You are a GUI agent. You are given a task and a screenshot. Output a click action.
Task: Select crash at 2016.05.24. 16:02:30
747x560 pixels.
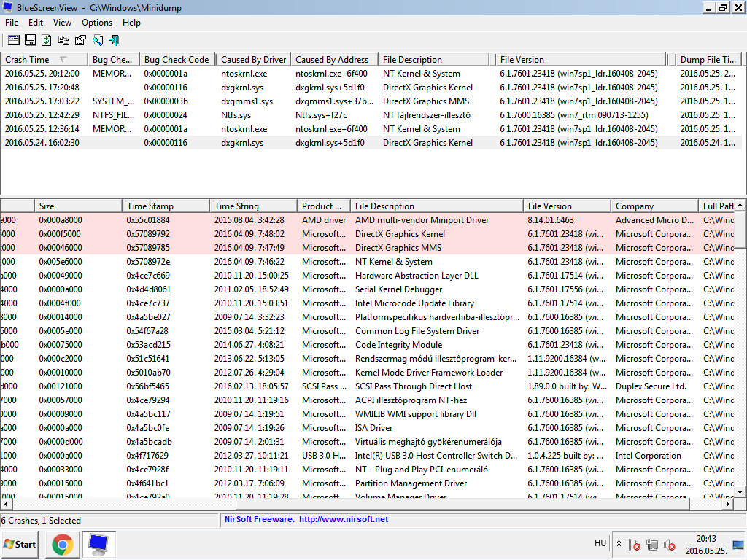(371, 143)
